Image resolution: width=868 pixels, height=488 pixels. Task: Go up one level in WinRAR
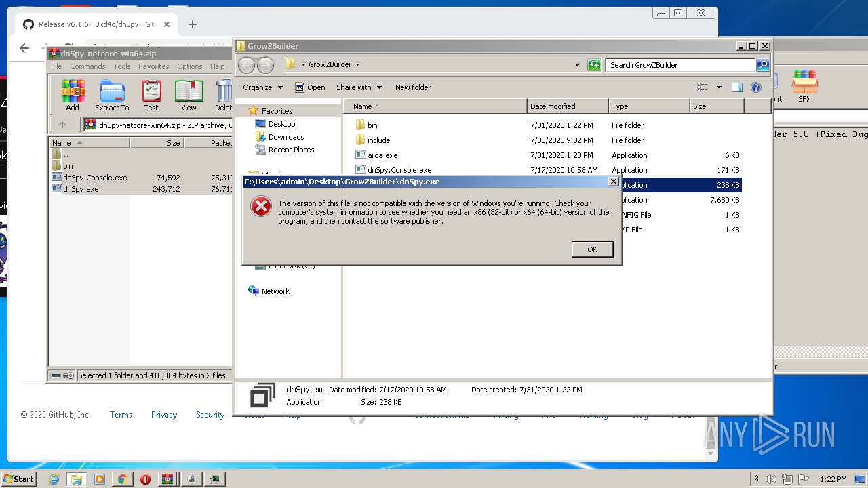click(x=62, y=125)
